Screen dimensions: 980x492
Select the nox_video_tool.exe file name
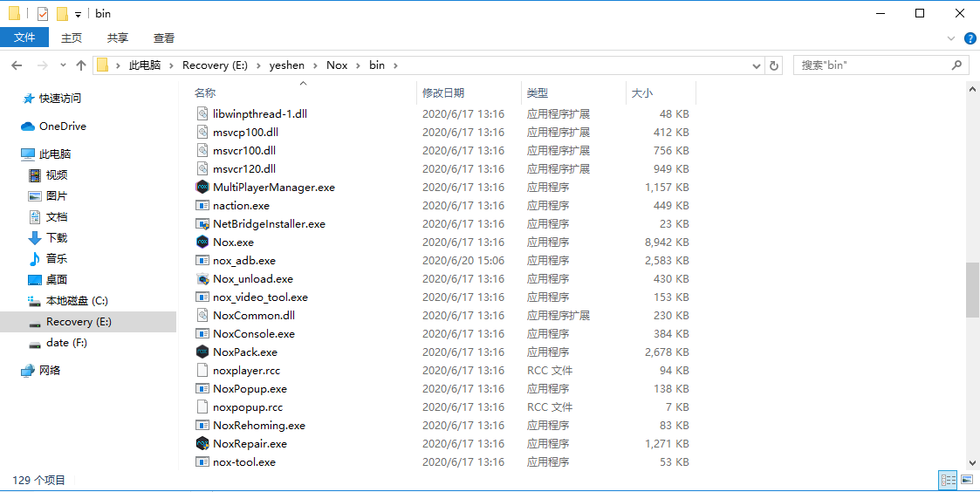tap(261, 297)
